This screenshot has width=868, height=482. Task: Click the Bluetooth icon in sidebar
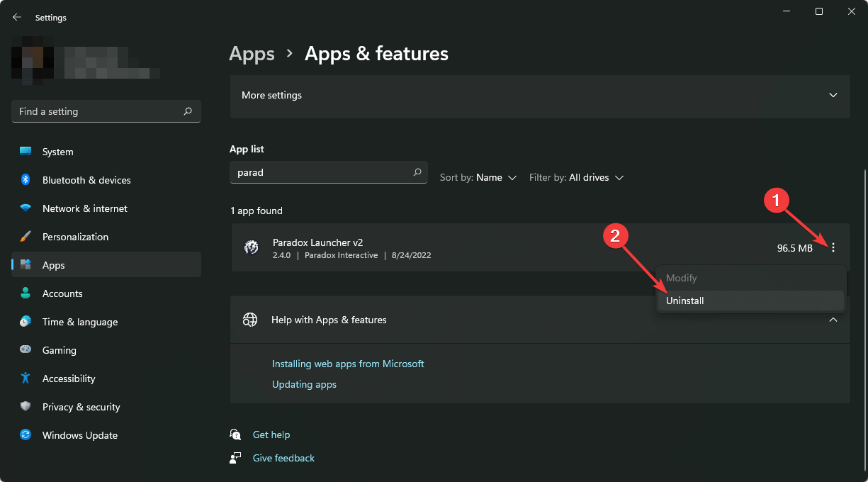tap(26, 180)
